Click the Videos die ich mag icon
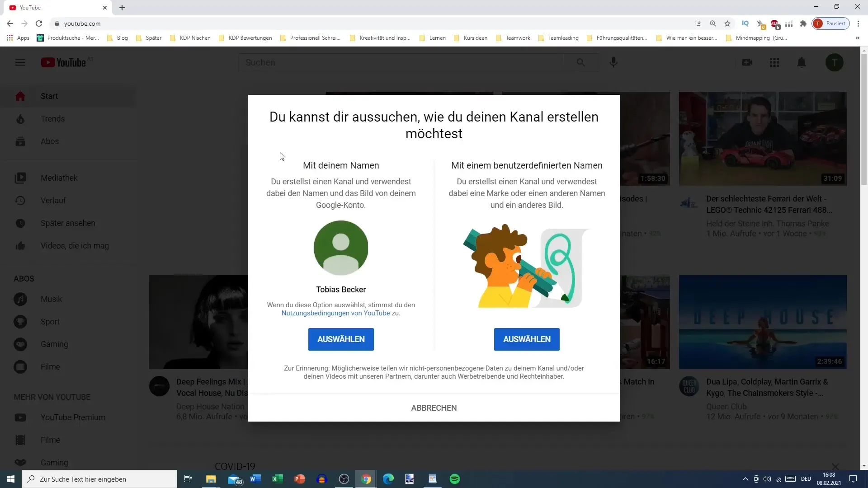This screenshot has width=868, height=488. 20,245
